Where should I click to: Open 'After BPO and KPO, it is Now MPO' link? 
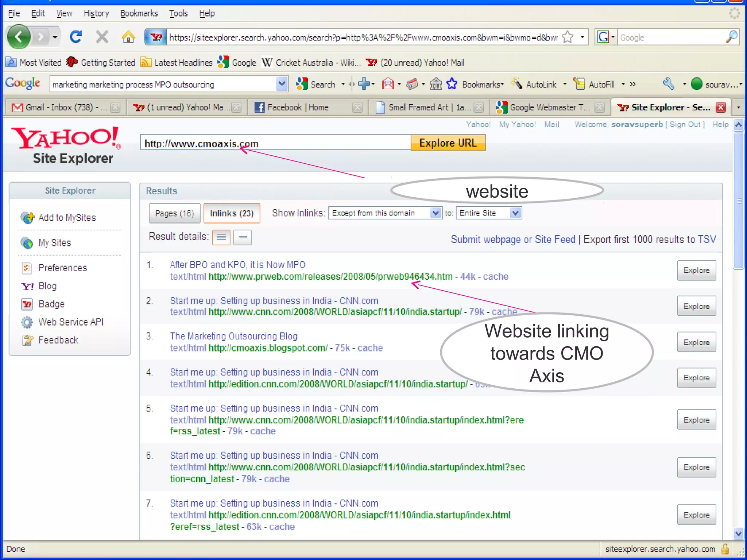[x=237, y=265]
